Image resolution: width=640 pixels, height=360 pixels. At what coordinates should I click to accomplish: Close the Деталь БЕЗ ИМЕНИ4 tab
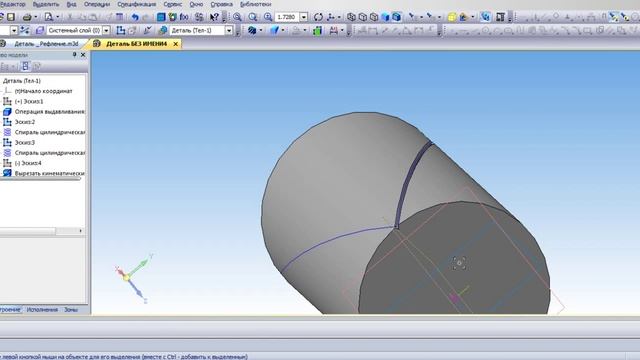(176, 44)
